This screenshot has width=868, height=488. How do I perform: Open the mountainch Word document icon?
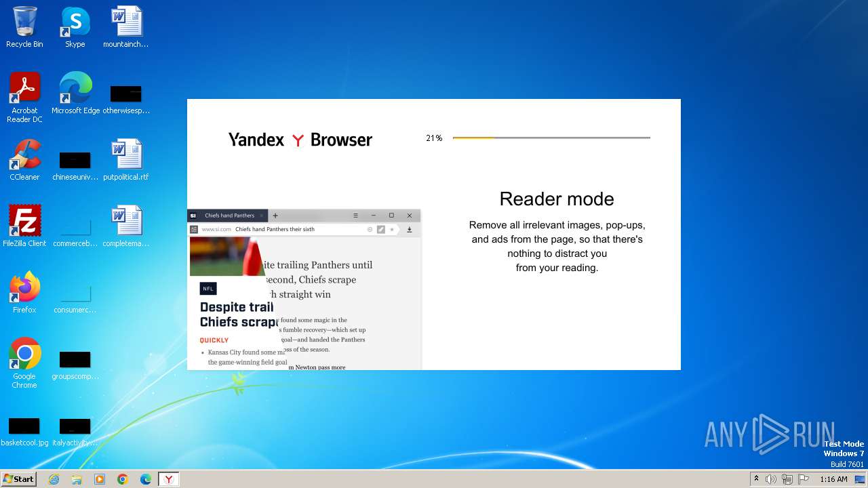[126, 27]
